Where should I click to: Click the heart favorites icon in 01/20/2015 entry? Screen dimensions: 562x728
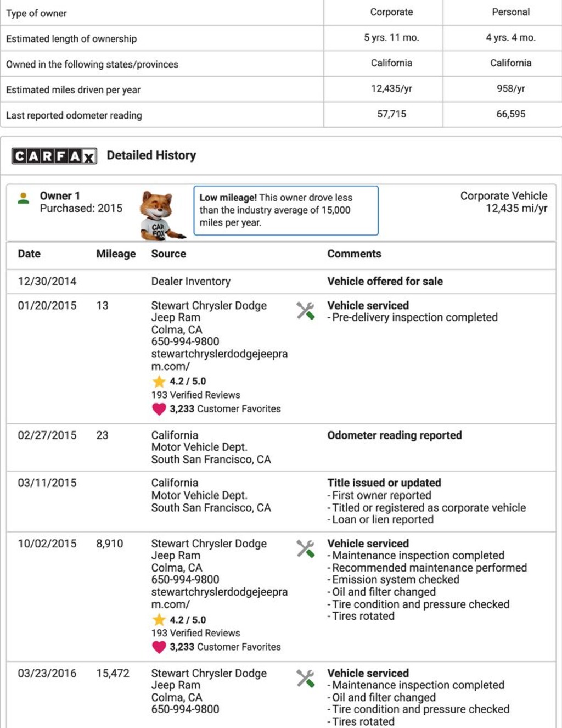click(159, 409)
